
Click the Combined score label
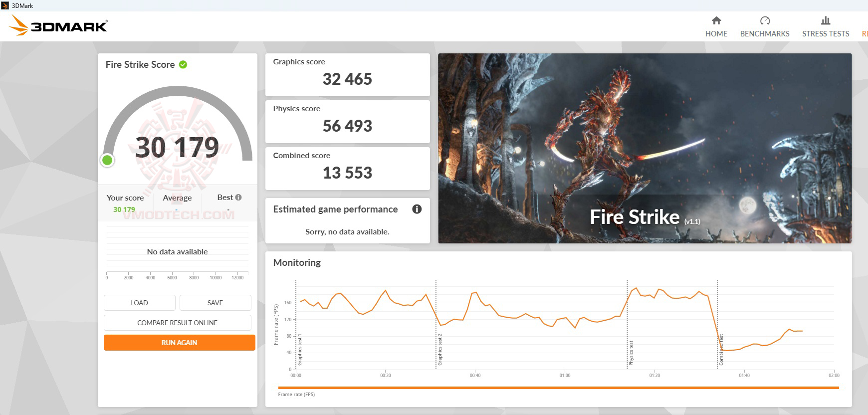click(302, 155)
